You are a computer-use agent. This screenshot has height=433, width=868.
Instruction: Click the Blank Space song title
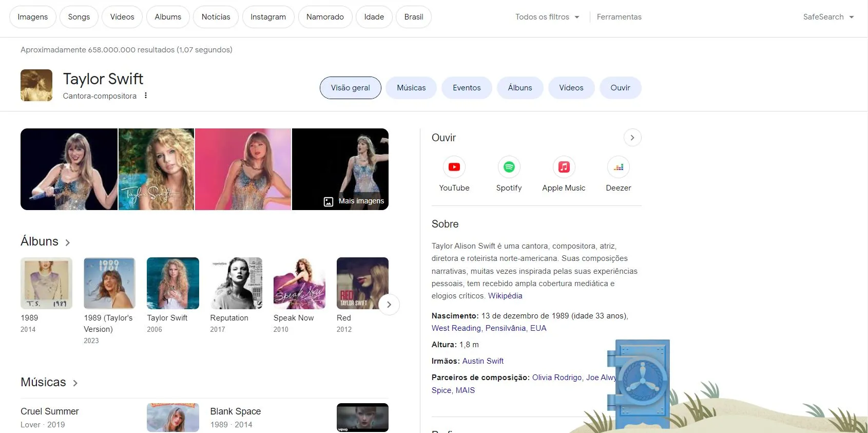click(x=236, y=411)
